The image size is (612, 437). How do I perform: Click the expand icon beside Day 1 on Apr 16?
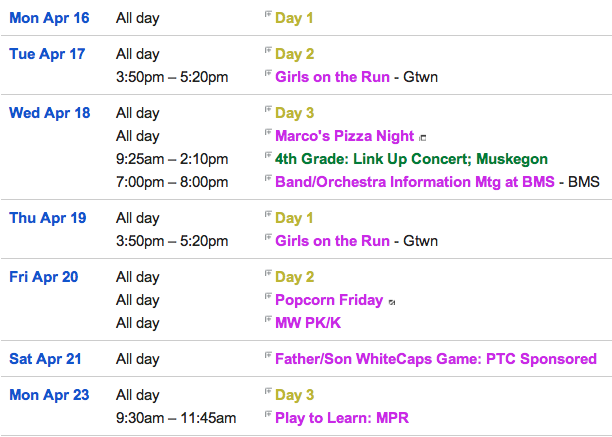(x=268, y=14)
